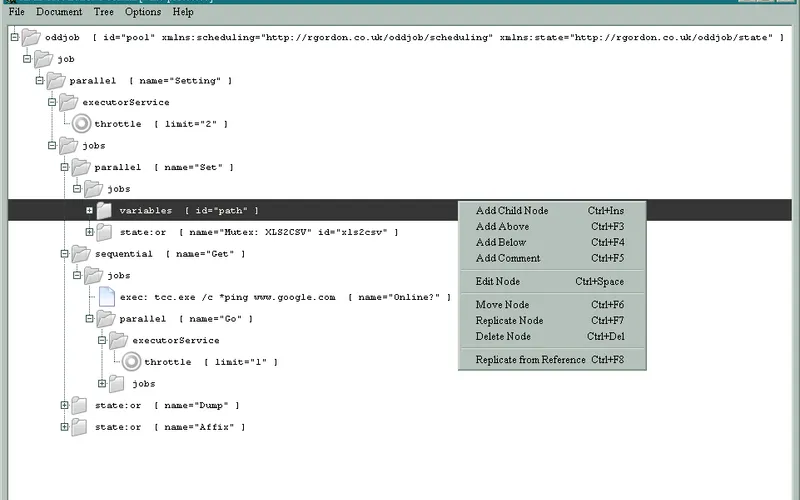Click the exec tcc.exe document icon
Image resolution: width=800 pixels, height=500 pixels.
pos(107,296)
